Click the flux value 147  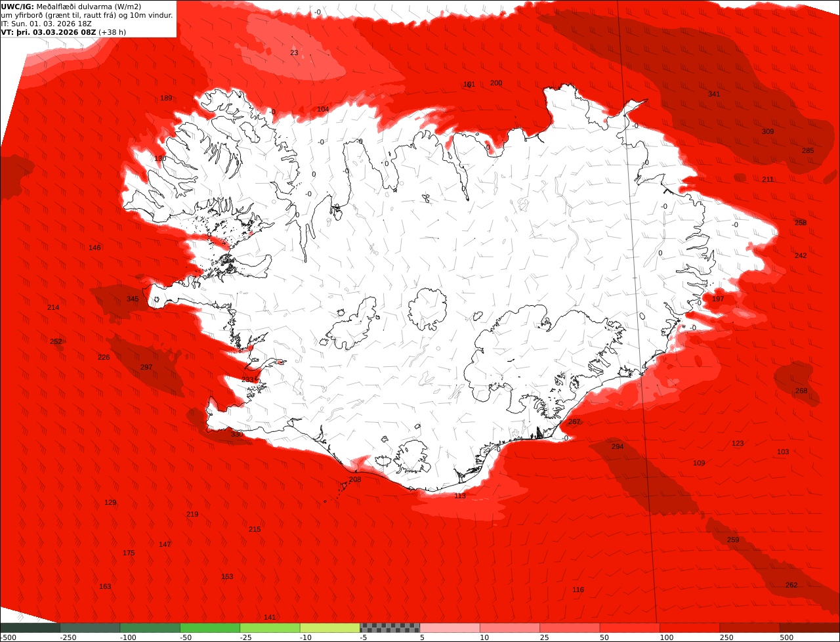pos(165,544)
